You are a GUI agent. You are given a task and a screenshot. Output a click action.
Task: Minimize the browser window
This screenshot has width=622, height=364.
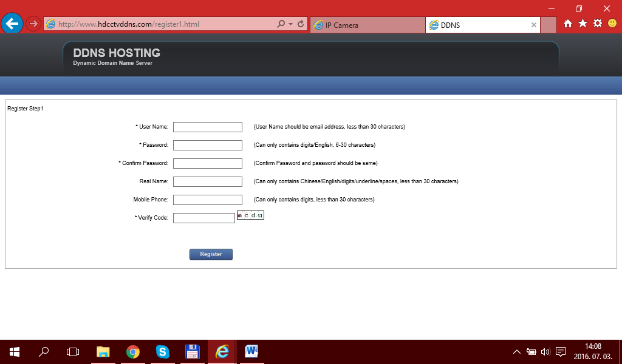coord(552,8)
